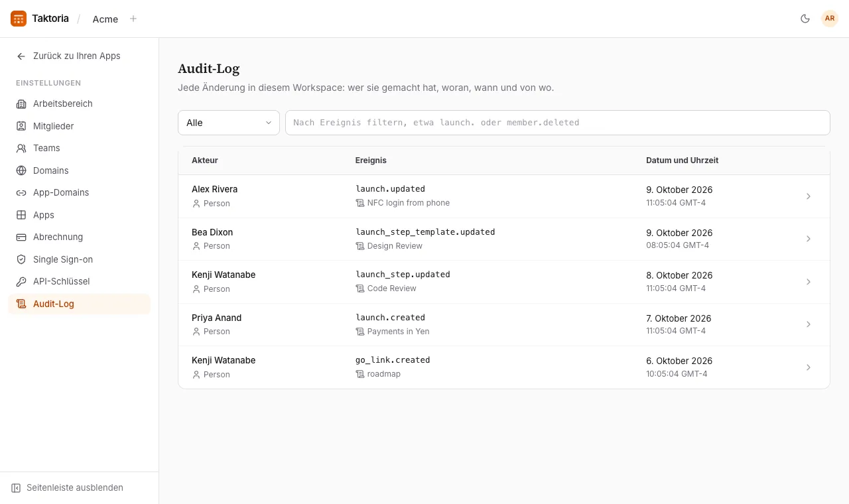
Task: Click the Akteur column header
Action: pyautogui.click(x=205, y=160)
